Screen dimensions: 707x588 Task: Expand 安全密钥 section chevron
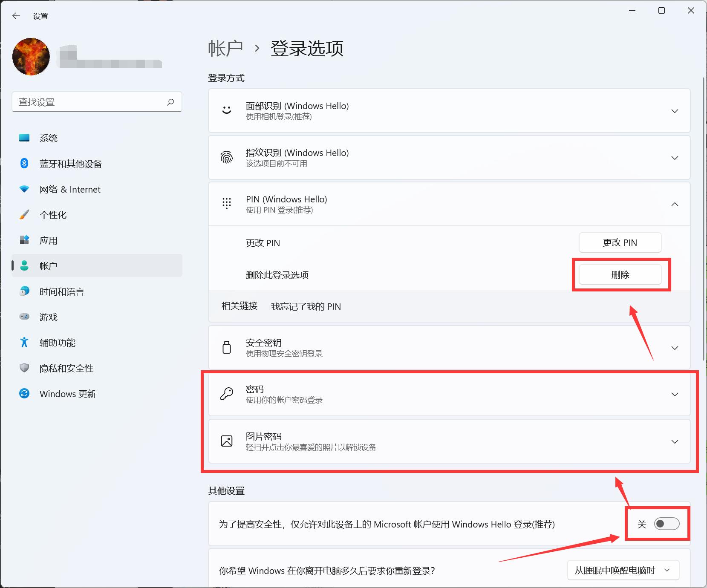pos(675,348)
